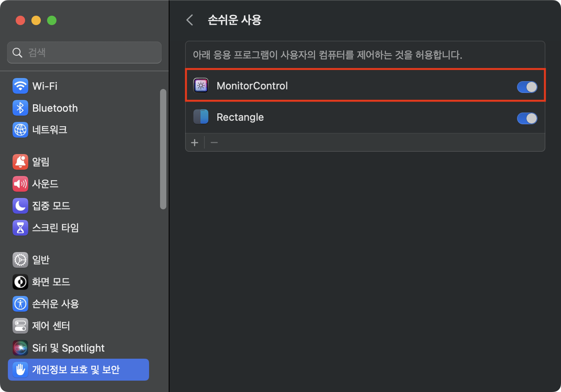Open 스크린 타임 label in sidebar
The width and height of the screenshot is (561, 392).
point(55,228)
